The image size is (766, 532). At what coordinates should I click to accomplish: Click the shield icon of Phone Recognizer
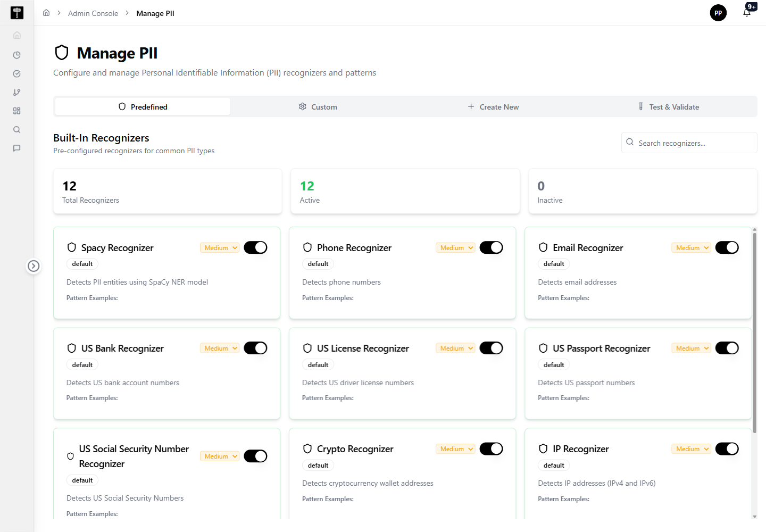point(307,247)
